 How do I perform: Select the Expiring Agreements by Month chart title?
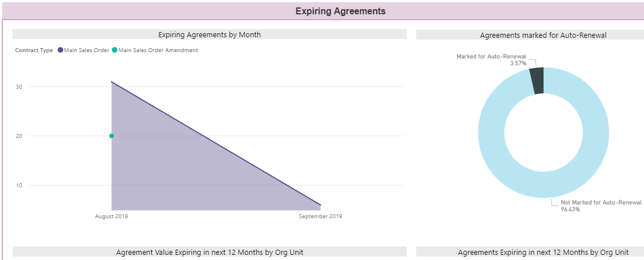[210, 35]
